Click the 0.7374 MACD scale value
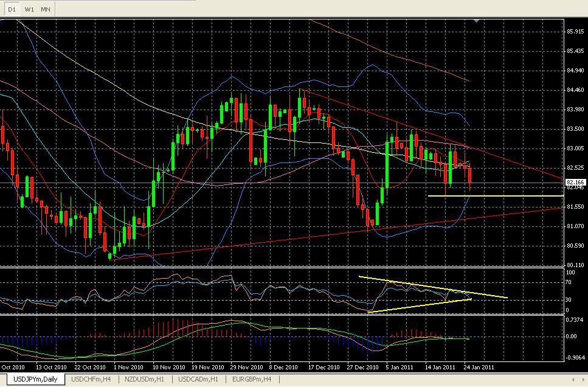 [x=575, y=320]
